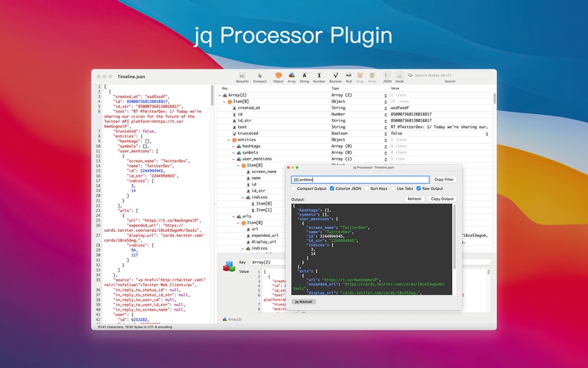Collapse the root Array(2) node
This screenshot has width=588, height=368.
[x=220, y=96]
